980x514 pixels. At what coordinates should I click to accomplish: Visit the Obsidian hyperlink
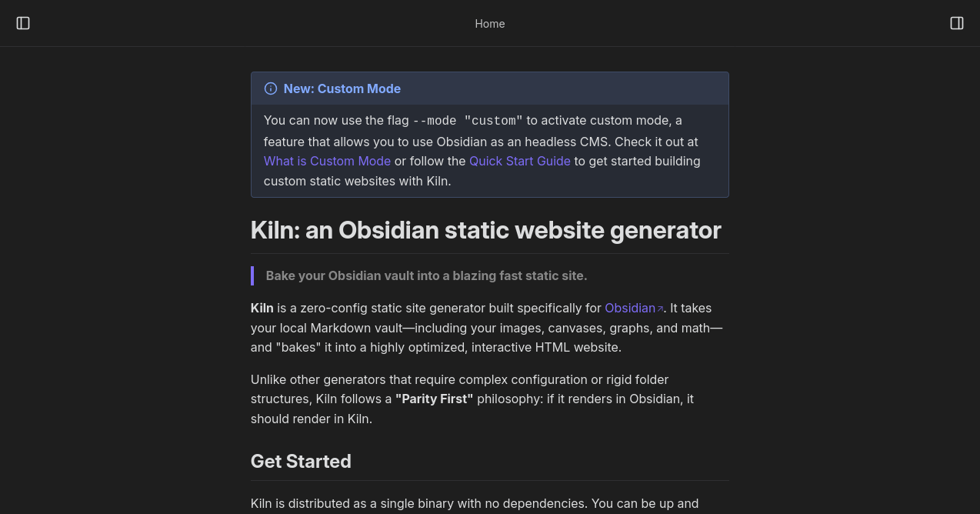point(629,308)
